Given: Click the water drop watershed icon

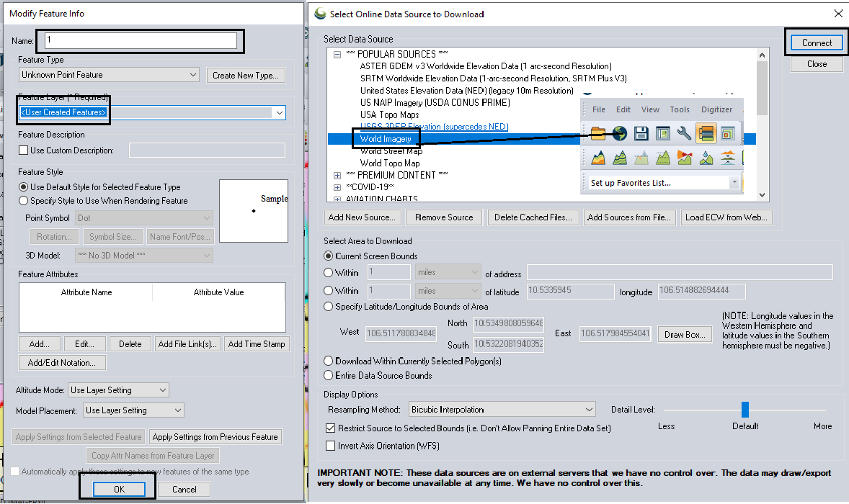Looking at the screenshot, I should pos(706,157).
